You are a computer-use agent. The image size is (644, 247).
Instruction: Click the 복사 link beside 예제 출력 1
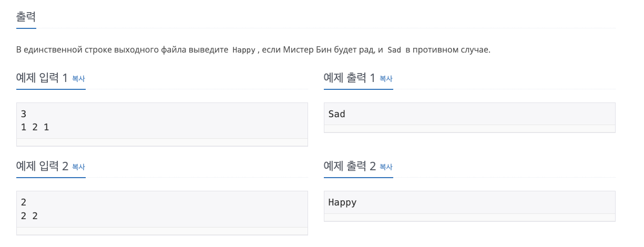click(x=386, y=79)
